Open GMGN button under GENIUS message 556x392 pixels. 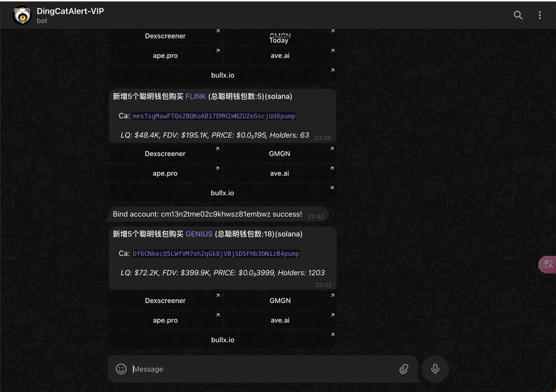280,300
